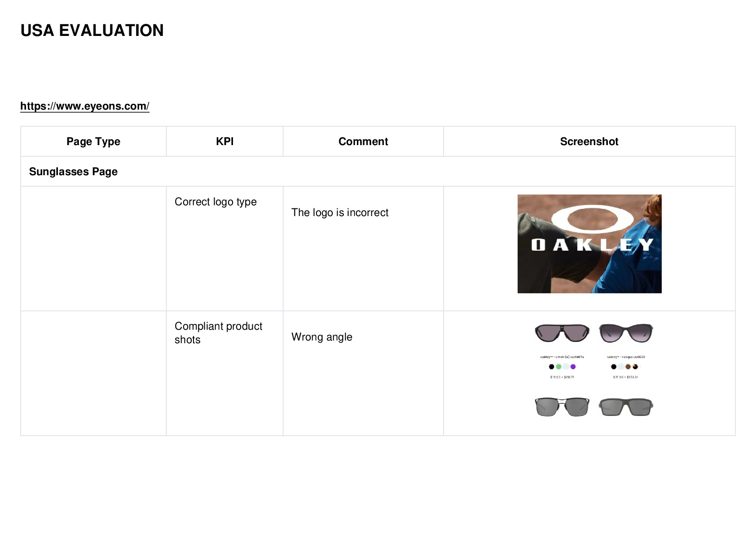Click the comment "The logo is incorrect"
756x535 pixels.
(x=340, y=212)
